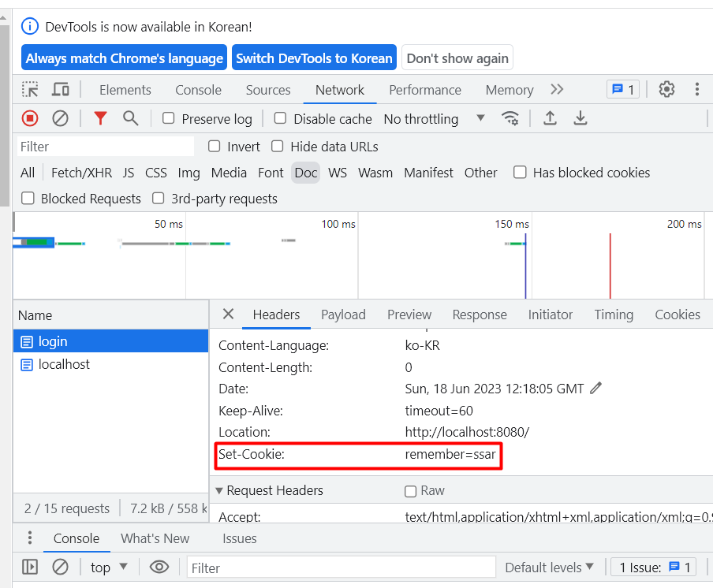Open the drawer three-dot menu
The width and height of the screenshot is (713, 588).
coord(29,538)
